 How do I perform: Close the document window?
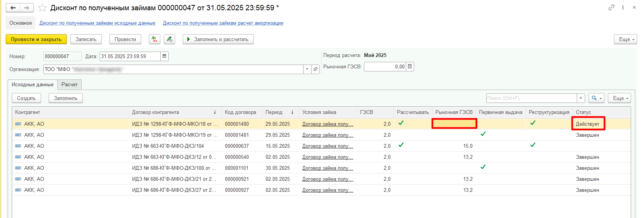[x=634, y=7]
